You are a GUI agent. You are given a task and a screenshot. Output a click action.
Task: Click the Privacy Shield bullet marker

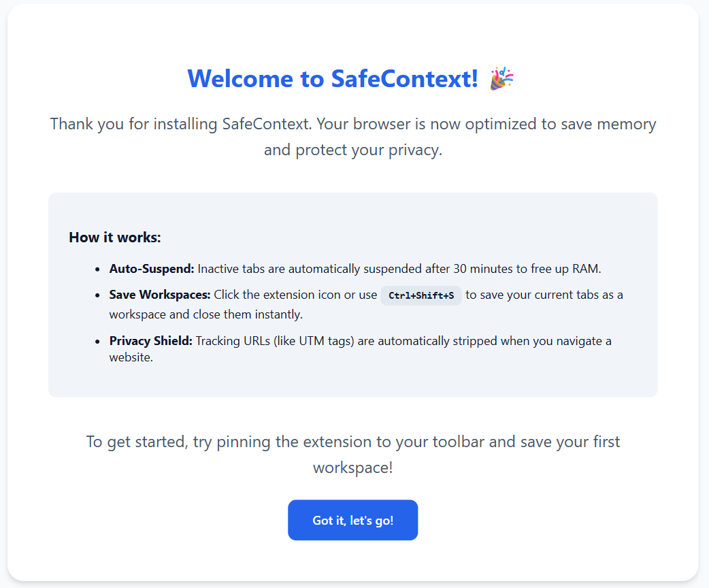point(97,340)
